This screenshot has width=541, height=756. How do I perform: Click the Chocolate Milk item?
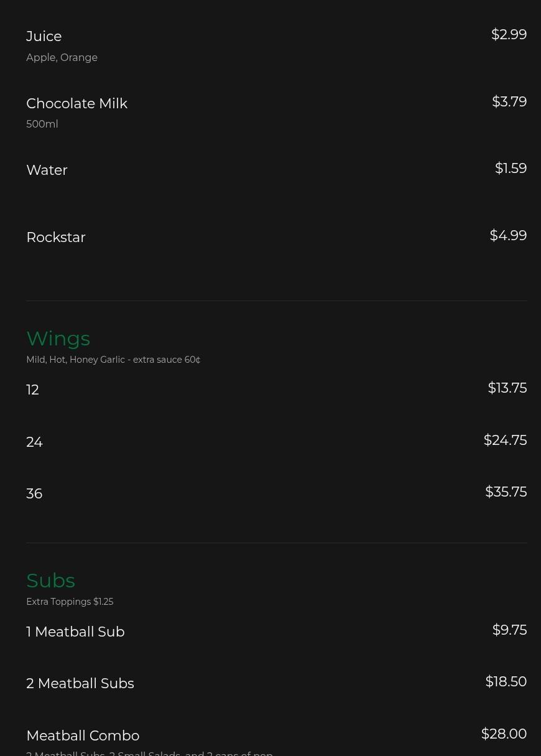point(76,103)
